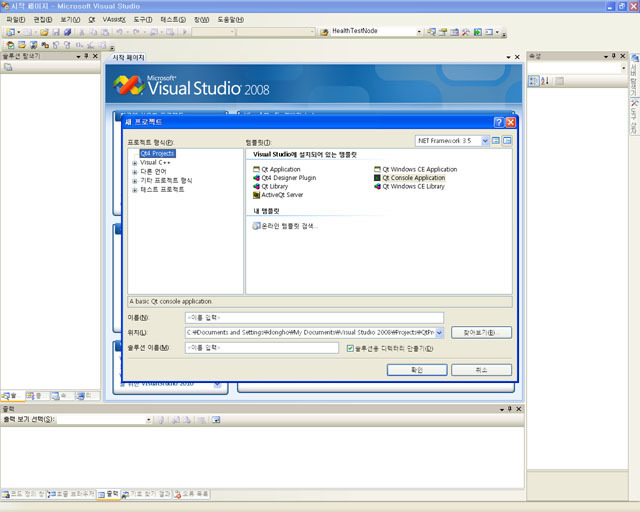
Task: Select Qt4 Projects in project types tree
Action: tap(158, 153)
